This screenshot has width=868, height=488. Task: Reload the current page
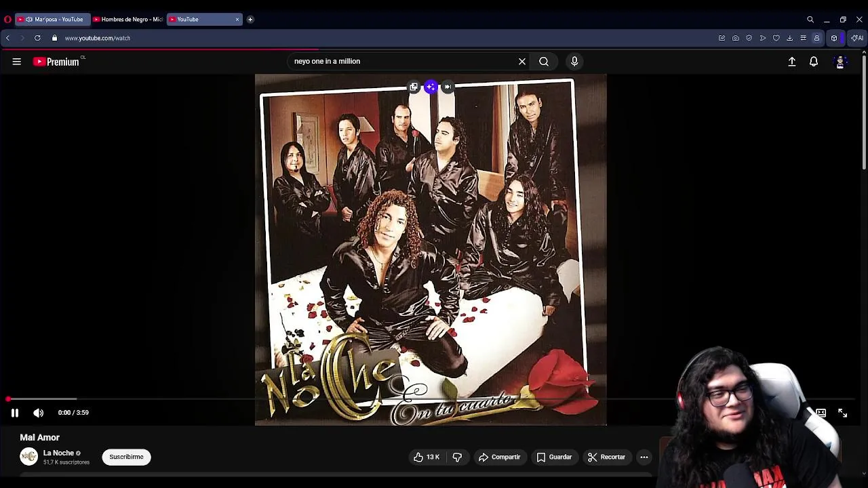pos(37,38)
